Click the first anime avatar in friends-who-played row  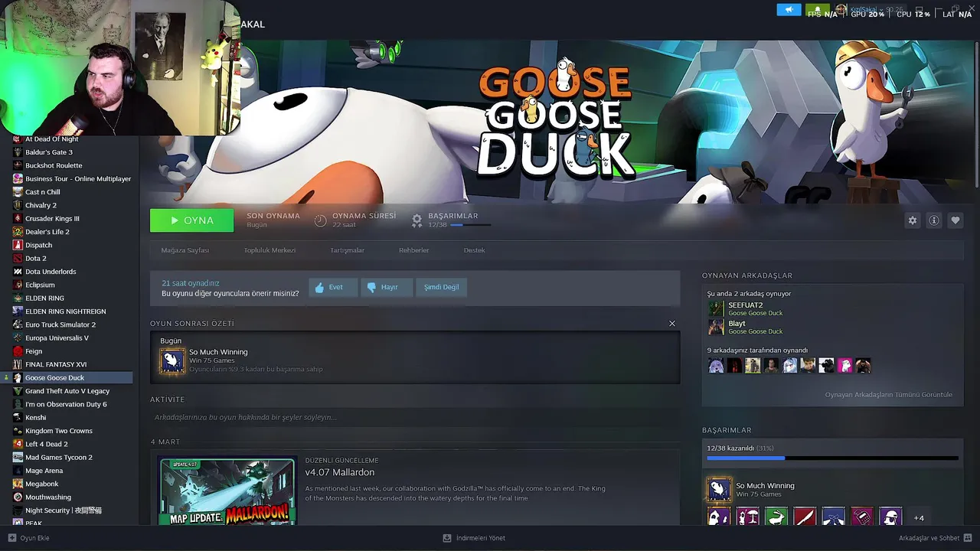point(716,366)
